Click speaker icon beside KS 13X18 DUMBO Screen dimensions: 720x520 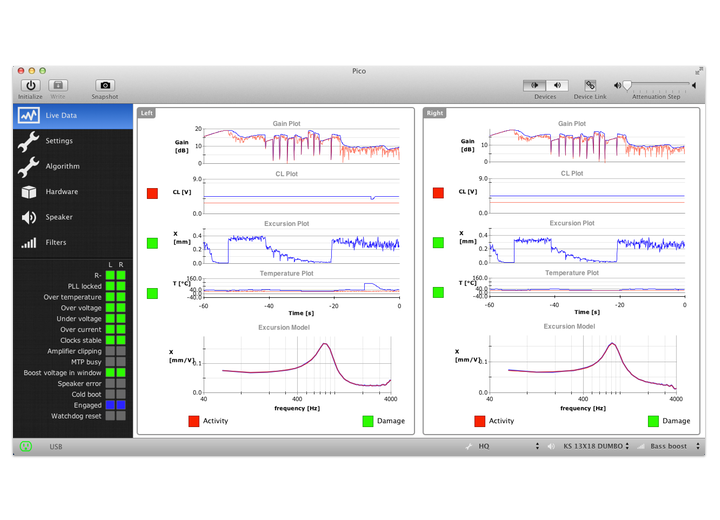[x=551, y=447]
